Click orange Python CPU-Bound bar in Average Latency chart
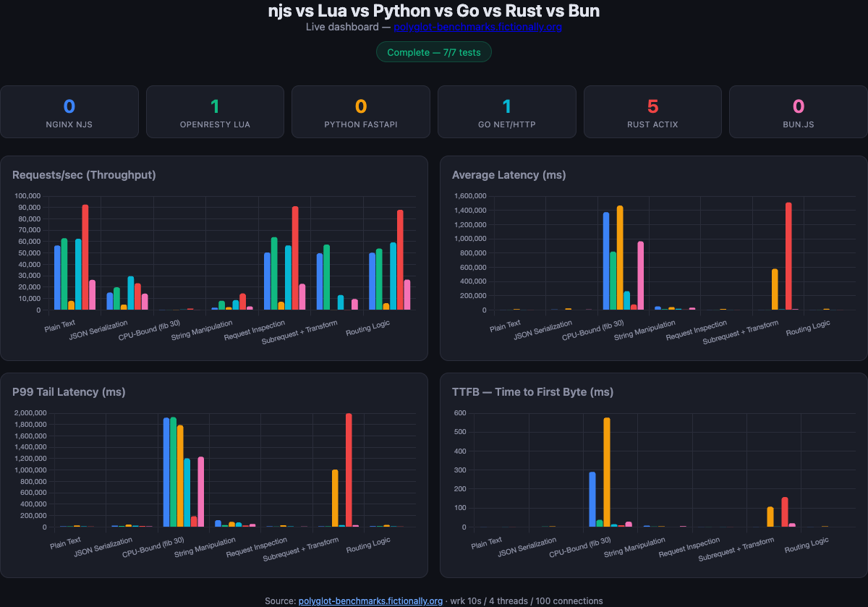Viewport: 868px width, 607px height. pyautogui.click(x=620, y=258)
